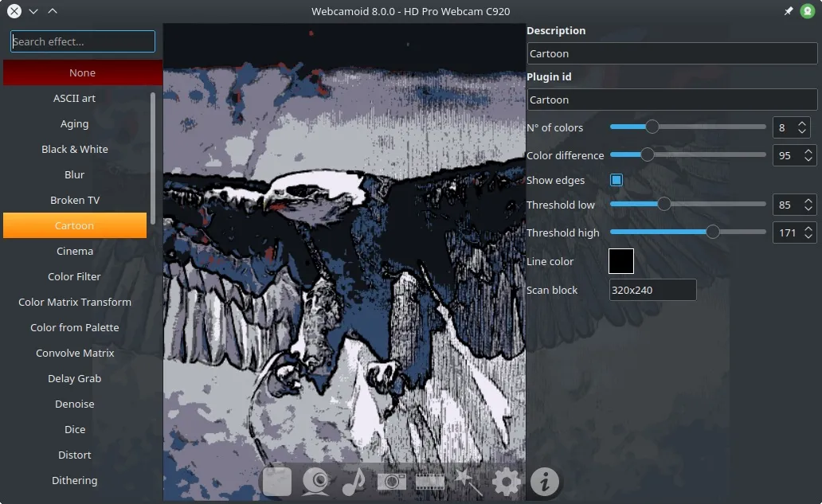Open effects with the magic wand icon
The height and width of the screenshot is (504, 822).
click(468, 482)
